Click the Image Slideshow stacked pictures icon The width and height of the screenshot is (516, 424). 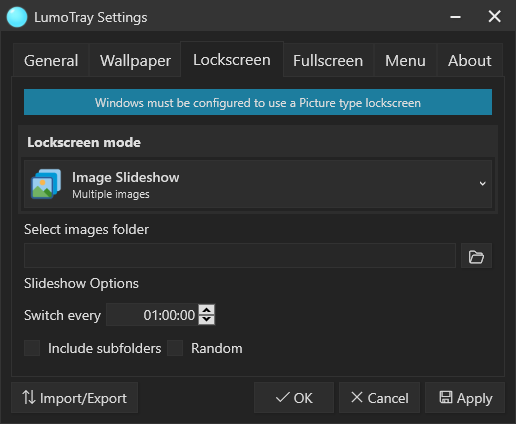46,184
